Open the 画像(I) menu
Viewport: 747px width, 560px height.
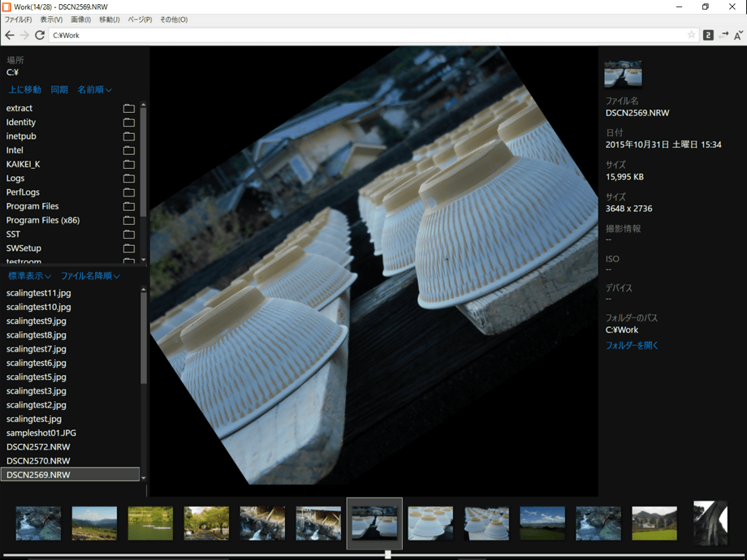[x=80, y=19]
